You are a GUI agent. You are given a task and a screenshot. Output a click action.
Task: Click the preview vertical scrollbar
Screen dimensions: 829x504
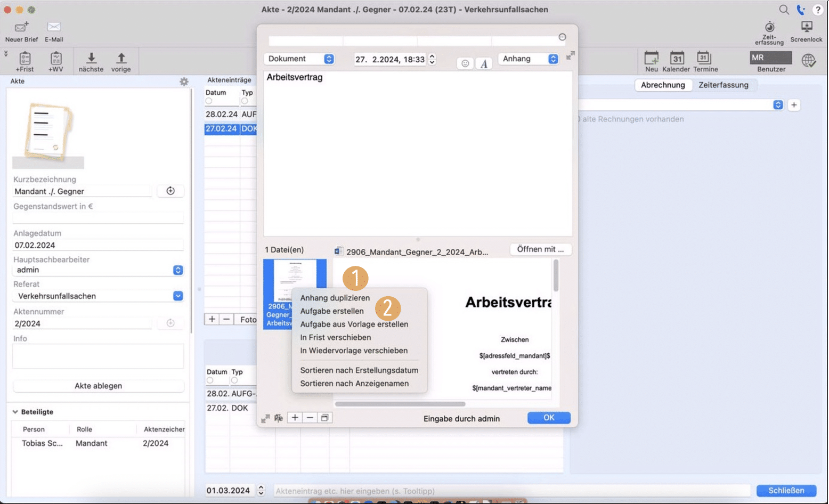[556, 276]
